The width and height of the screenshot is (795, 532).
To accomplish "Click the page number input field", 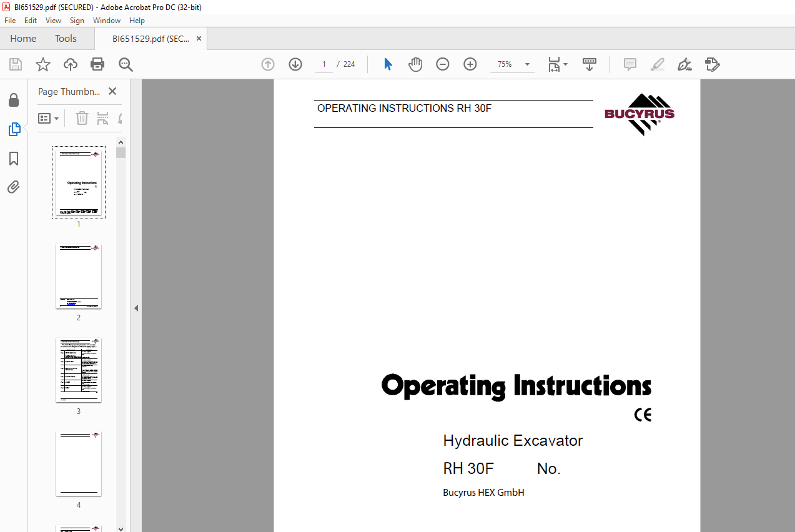I will click(x=323, y=64).
